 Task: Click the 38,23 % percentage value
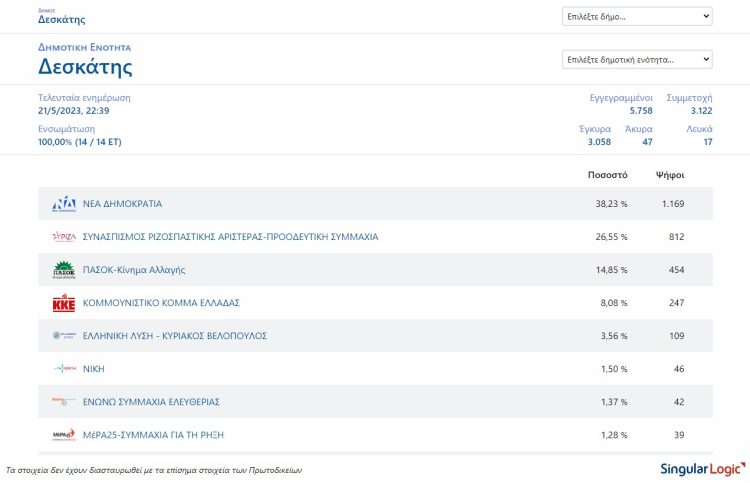click(x=611, y=204)
